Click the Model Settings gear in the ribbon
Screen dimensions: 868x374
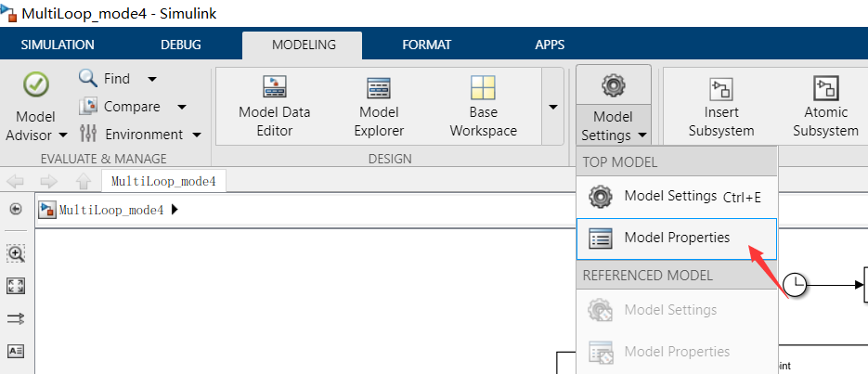[614, 85]
